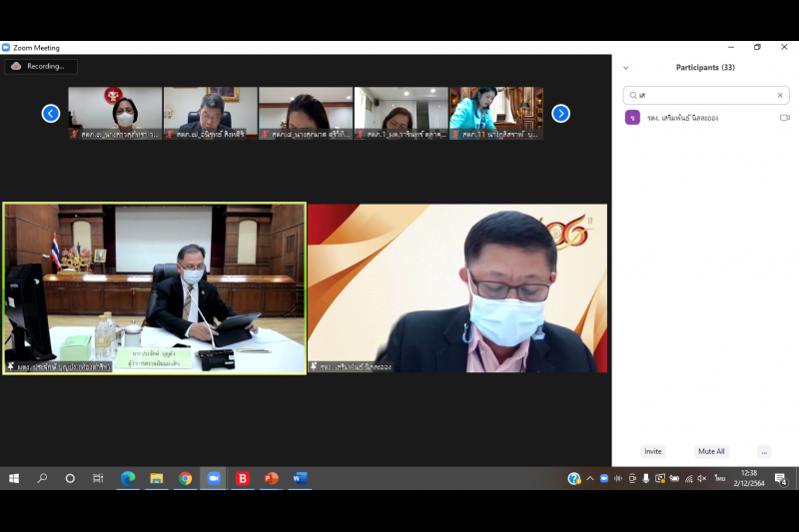Show hidden system tray icons with the caret
Image resolution: width=799 pixels, height=532 pixels.
click(x=590, y=478)
